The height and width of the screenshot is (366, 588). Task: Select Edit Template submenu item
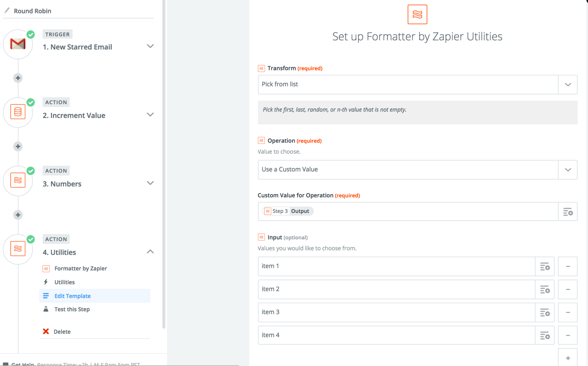click(x=95, y=296)
